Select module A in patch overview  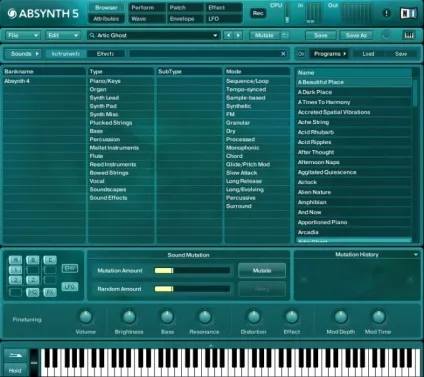(x=15, y=260)
